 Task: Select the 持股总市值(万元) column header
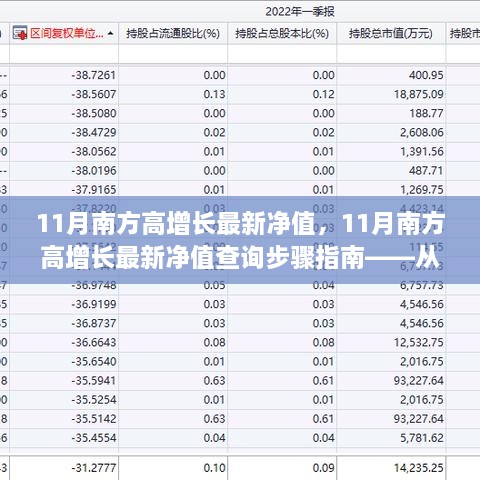tap(391, 33)
